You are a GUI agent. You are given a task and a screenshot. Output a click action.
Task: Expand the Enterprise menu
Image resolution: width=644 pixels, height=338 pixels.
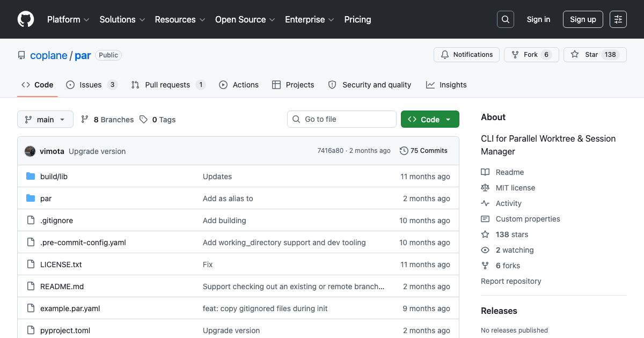click(310, 19)
